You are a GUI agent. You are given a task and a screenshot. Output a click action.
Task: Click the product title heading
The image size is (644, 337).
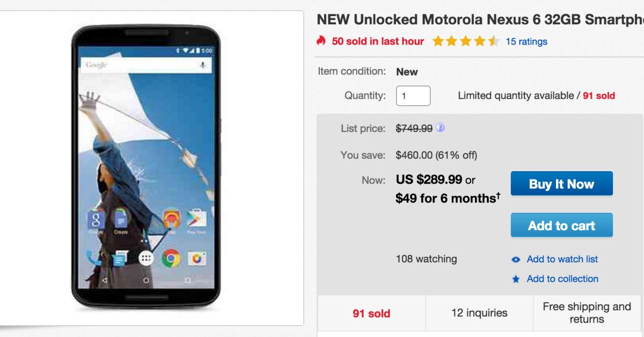point(480,20)
